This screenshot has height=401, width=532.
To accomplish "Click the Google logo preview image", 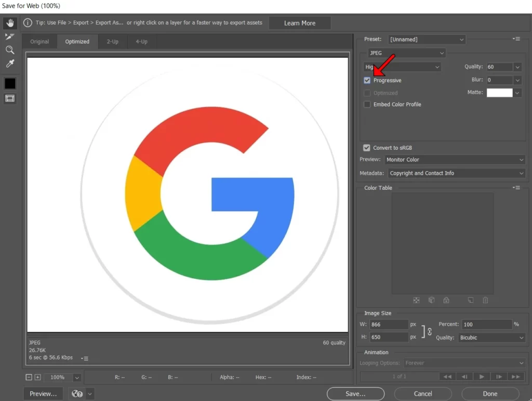I will (188, 195).
